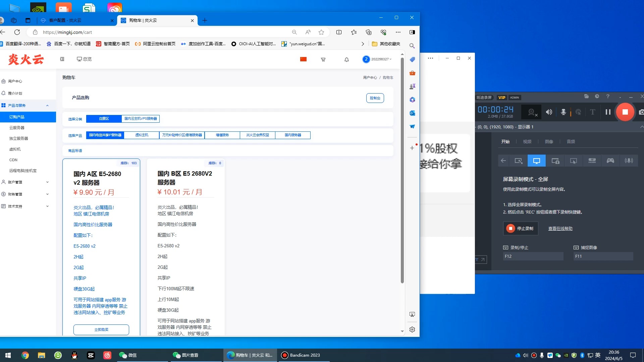
Task: Select 虚拟主机 product tab
Action: (142, 135)
